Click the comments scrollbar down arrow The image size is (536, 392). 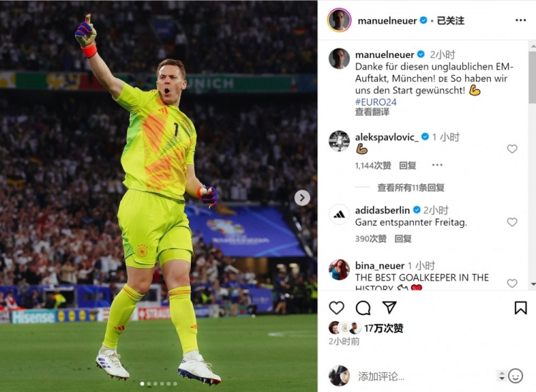tap(532, 284)
